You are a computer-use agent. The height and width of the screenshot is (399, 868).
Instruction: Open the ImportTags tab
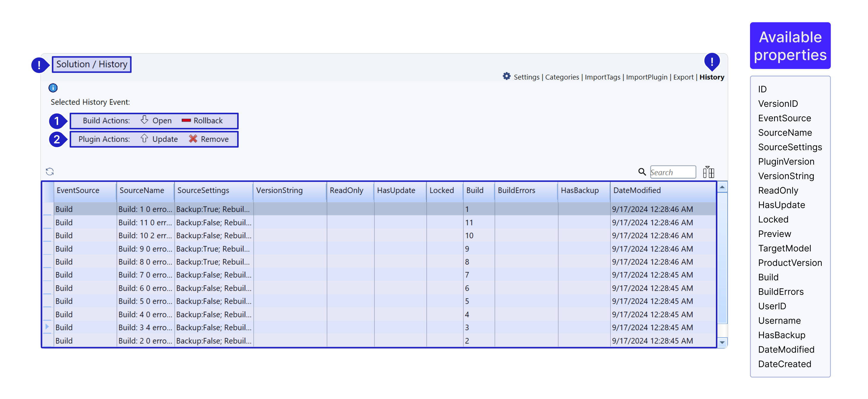coord(602,77)
